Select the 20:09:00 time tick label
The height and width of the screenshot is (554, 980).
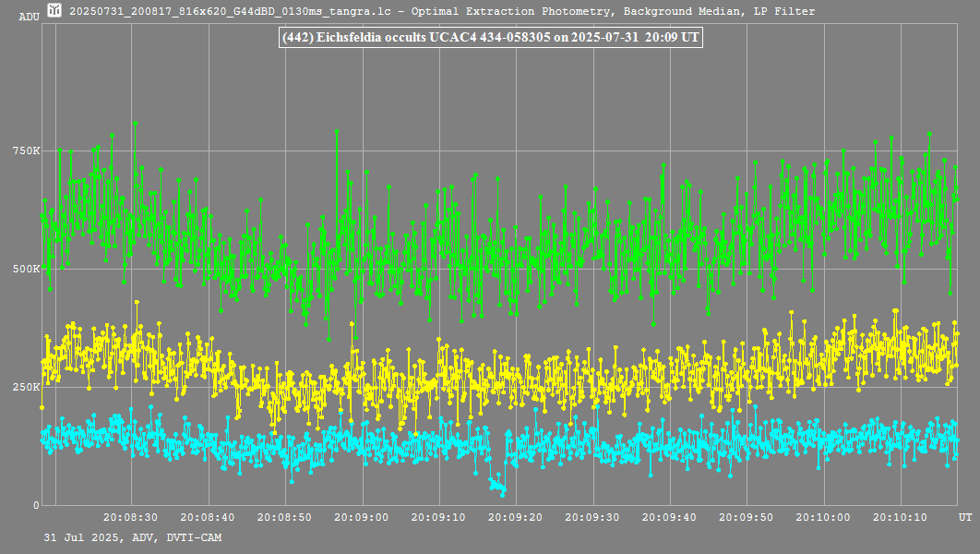pyautogui.click(x=361, y=518)
